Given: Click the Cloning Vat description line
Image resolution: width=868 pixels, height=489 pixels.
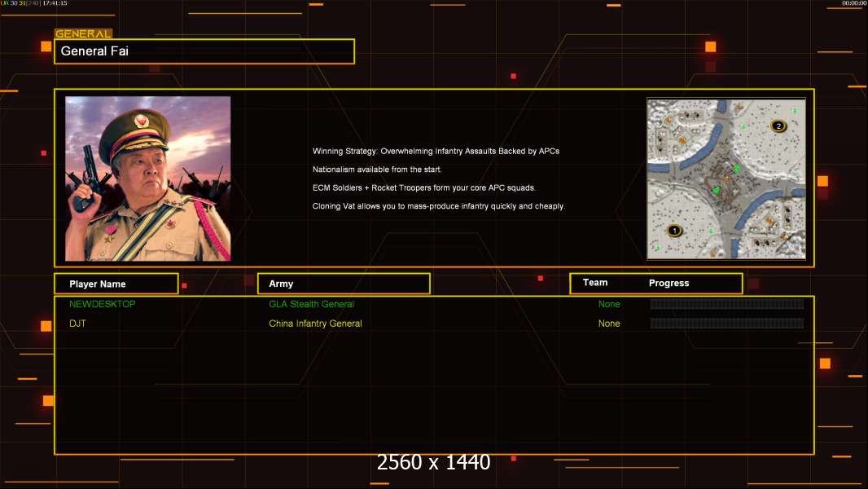Looking at the screenshot, I should point(438,206).
